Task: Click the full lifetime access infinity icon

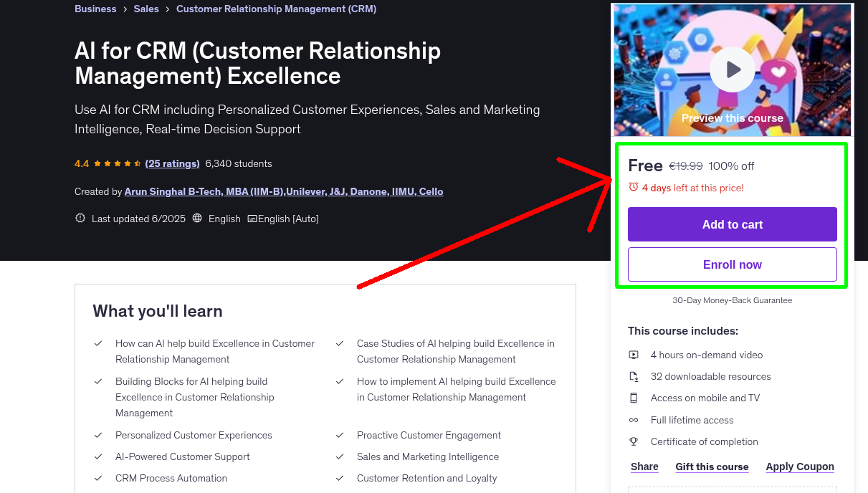Action: (x=634, y=420)
